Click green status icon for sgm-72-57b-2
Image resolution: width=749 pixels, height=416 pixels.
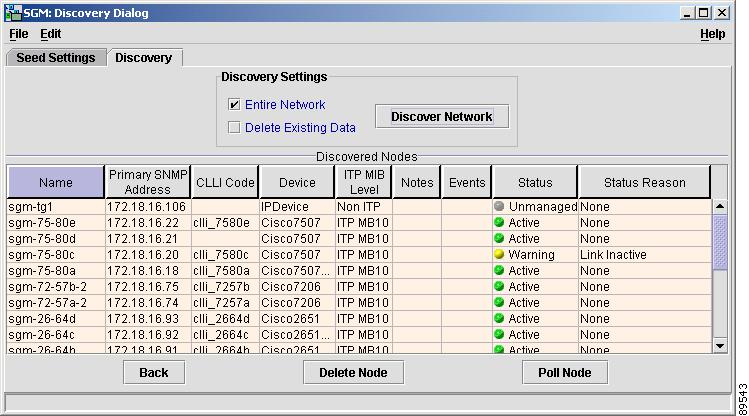[499, 286]
